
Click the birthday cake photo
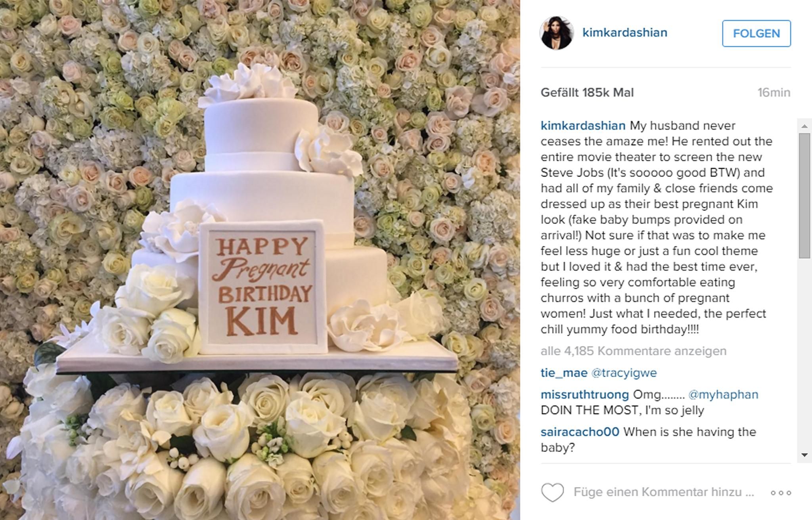260,260
